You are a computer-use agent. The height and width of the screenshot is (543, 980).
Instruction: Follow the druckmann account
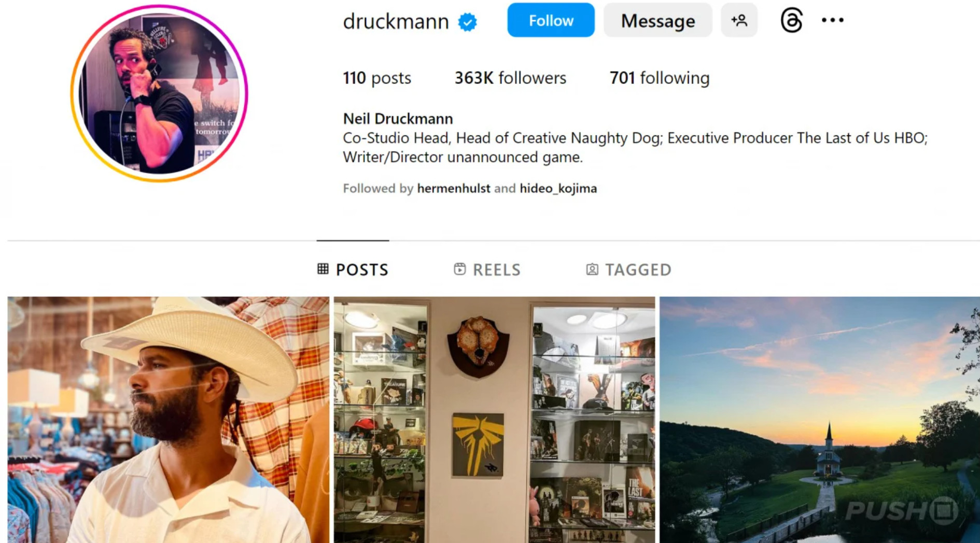pos(551,20)
